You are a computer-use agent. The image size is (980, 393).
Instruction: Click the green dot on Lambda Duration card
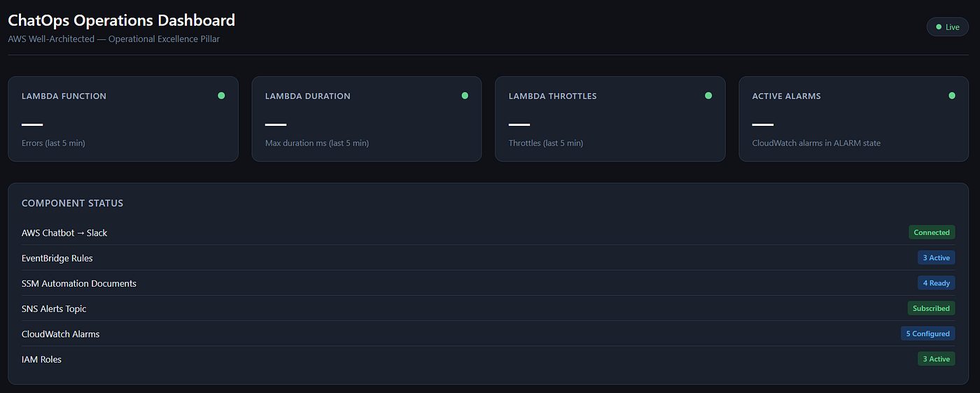(x=465, y=96)
